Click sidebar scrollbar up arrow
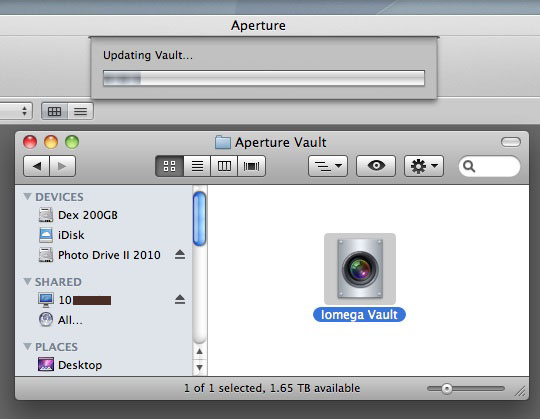 pyautogui.click(x=199, y=352)
